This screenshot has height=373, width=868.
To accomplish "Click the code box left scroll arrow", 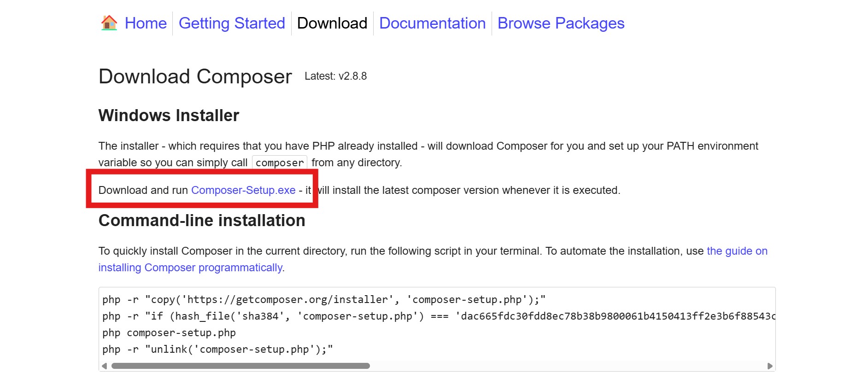I will click(104, 366).
